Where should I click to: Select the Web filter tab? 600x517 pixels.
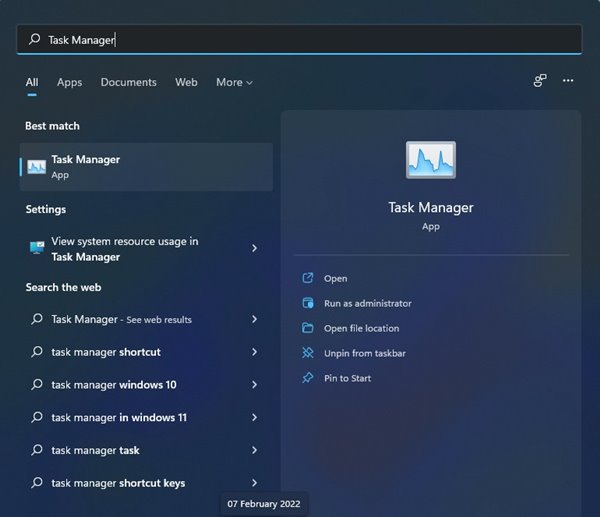(x=186, y=82)
